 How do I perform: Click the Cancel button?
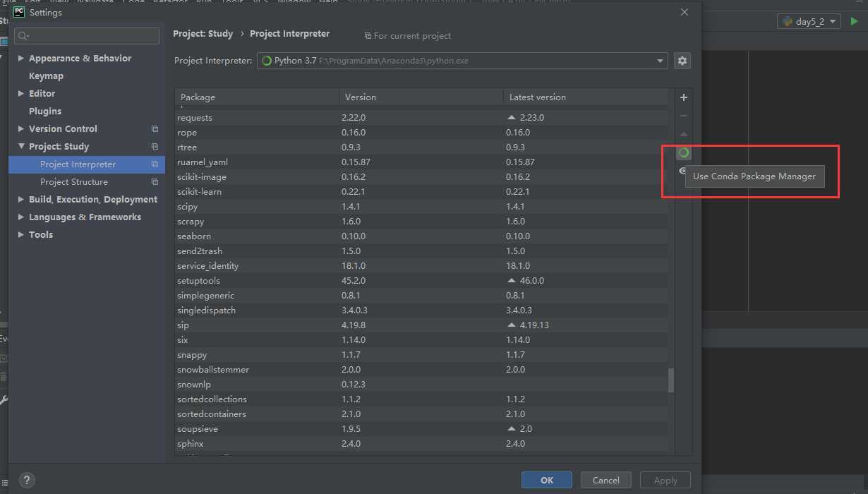[605, 480]
